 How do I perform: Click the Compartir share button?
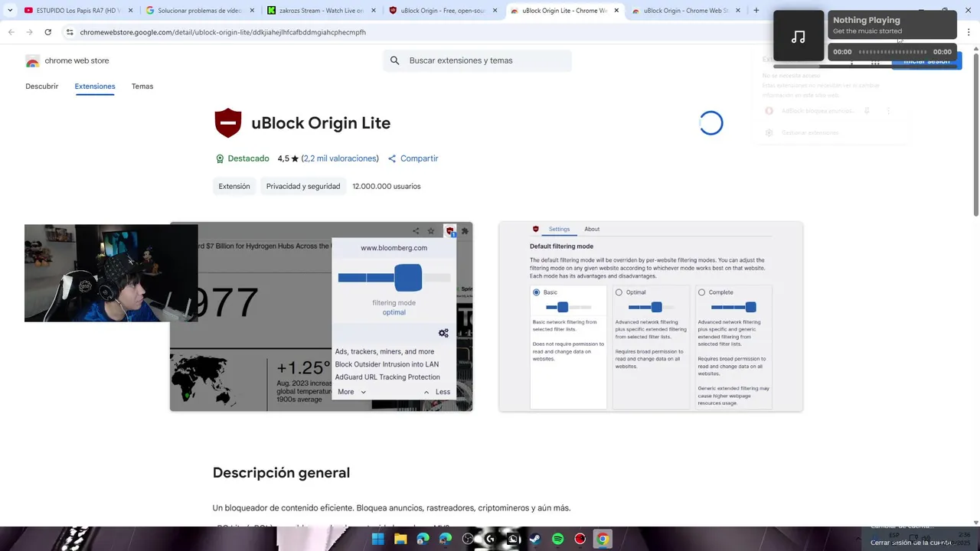pos(413,158)
